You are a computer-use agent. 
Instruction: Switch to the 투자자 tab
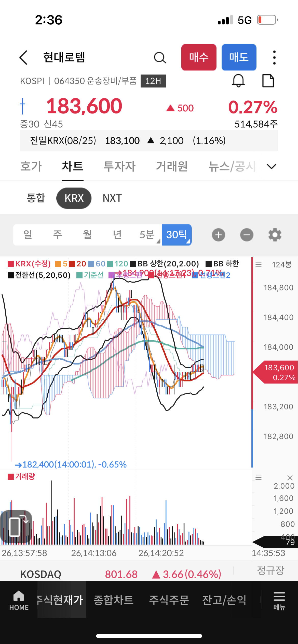(119, 167)
